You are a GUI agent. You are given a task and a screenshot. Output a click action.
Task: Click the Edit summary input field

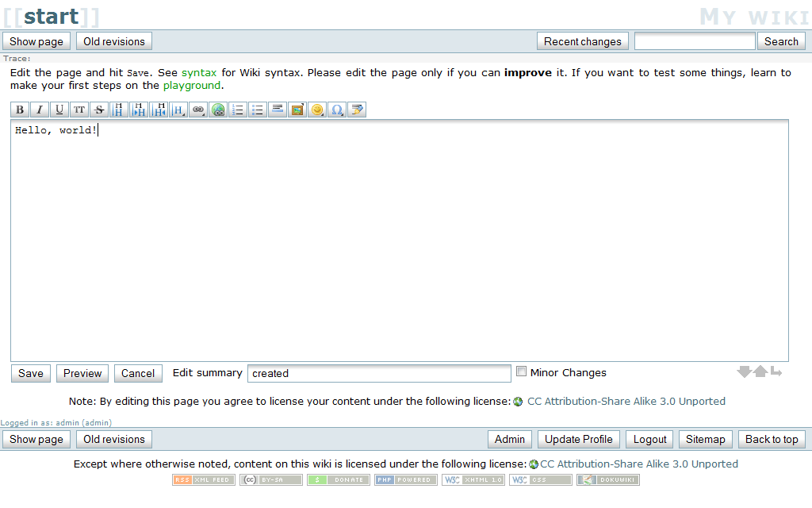click(x=379, y=373)
